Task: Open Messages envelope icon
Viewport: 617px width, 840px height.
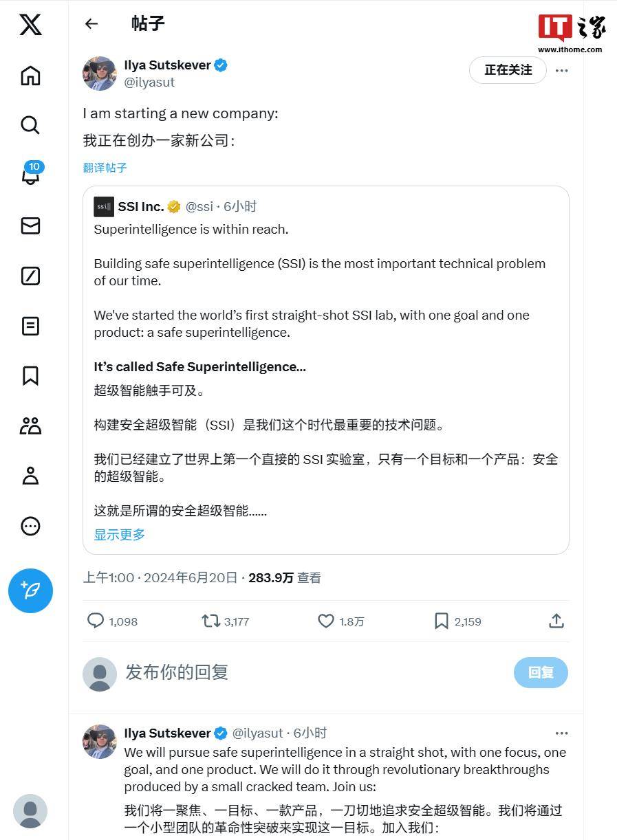Action: click(30, 225)
